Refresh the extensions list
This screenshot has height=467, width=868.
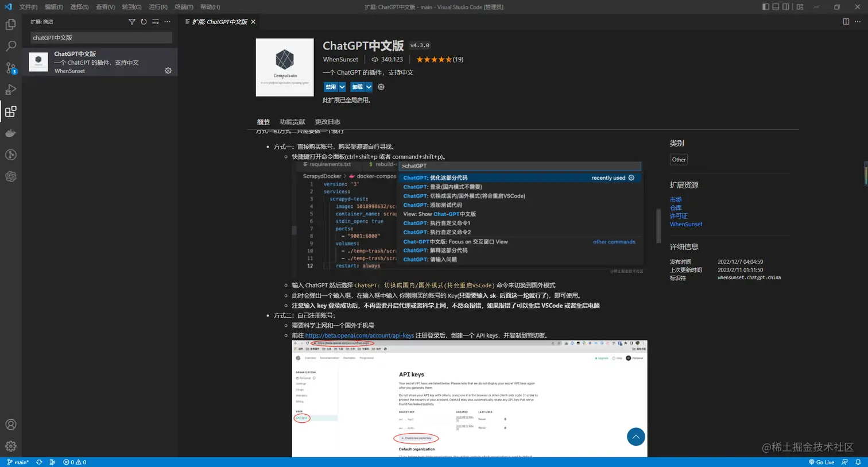[x=144, y=22]
